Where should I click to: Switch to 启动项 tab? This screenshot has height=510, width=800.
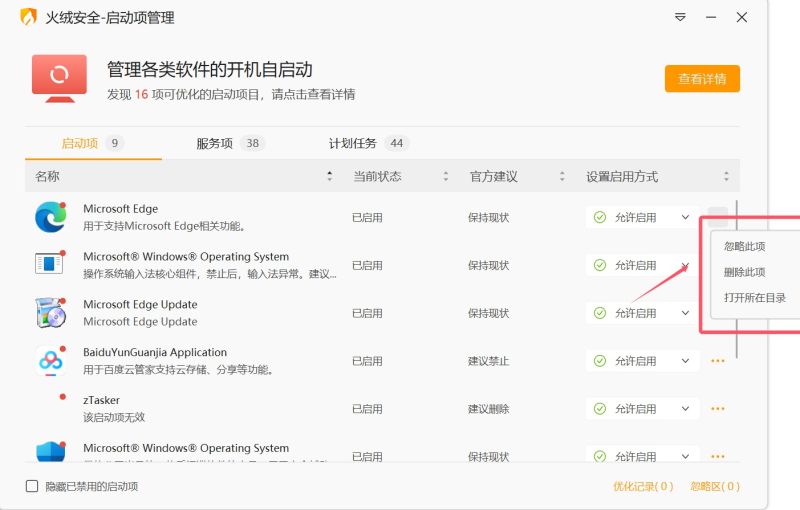click(x=93, y=143)
